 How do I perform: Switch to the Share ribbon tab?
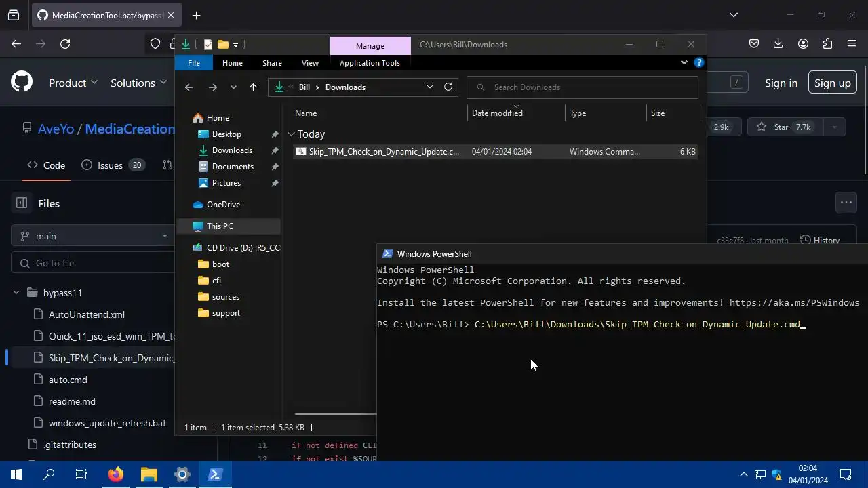pos(272,63)
